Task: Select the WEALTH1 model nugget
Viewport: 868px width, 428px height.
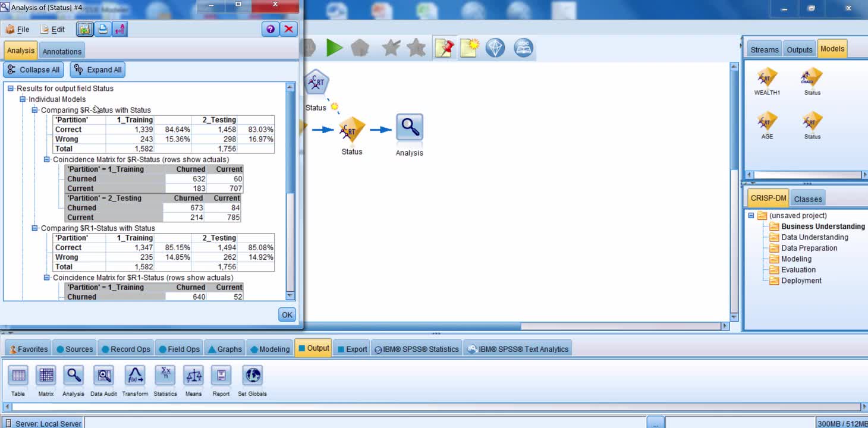Action: (767, 78)
